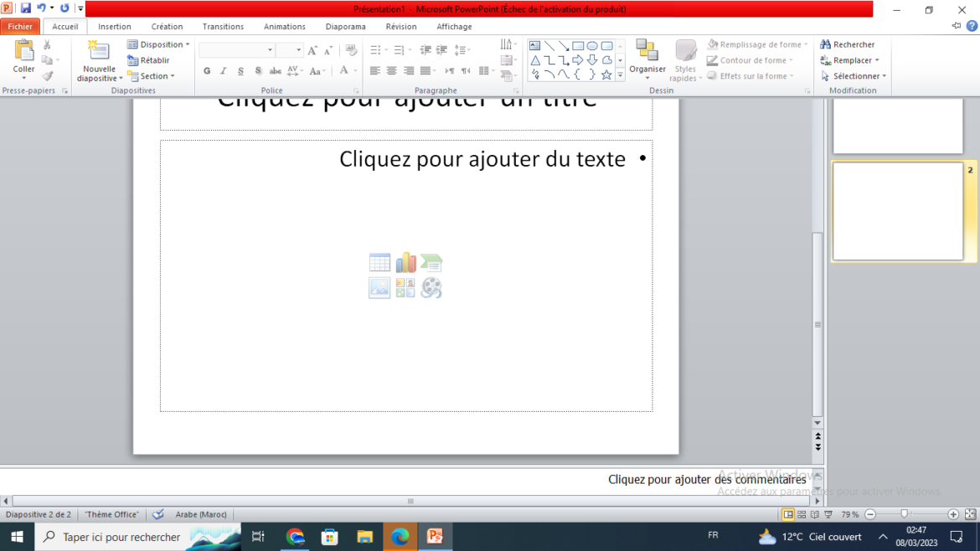Expand the shapes gallery more arrow

[620, 75]
